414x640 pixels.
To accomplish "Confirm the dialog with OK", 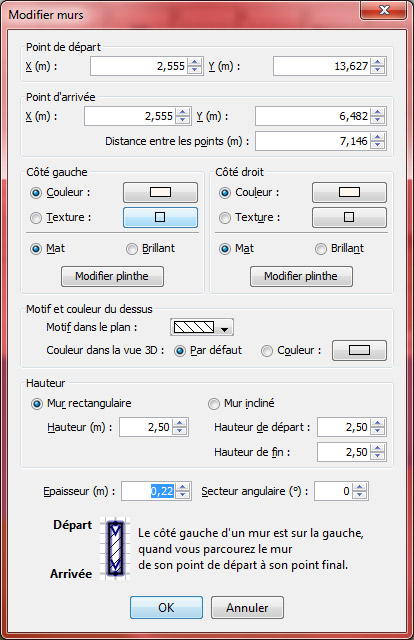I will [x=166, y=607].
